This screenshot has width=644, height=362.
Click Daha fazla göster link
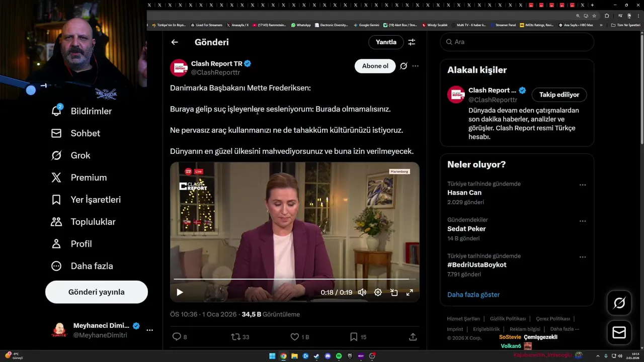point(473,295)
